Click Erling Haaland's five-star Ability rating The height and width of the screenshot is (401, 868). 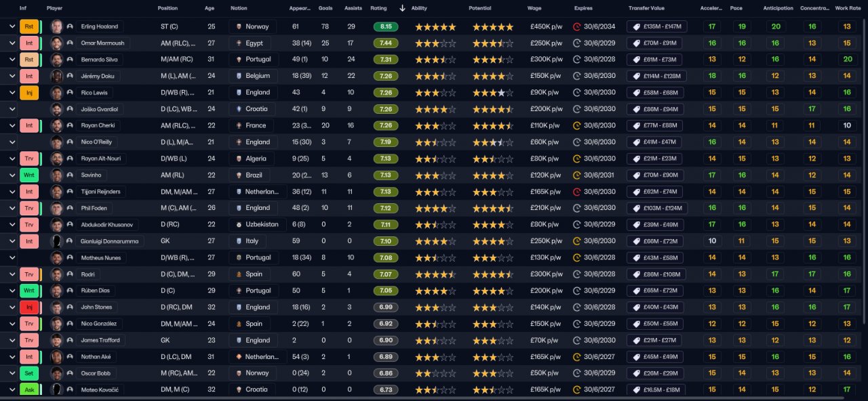(435, 27)
